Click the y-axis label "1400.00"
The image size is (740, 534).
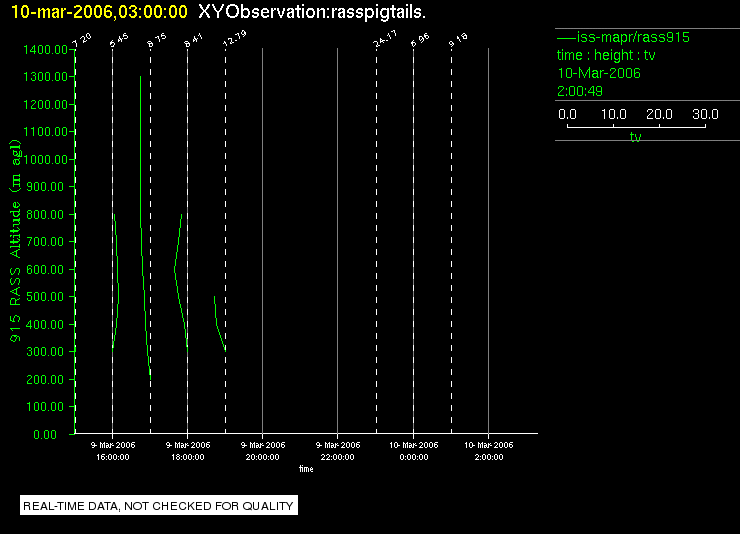pos(45,50)
